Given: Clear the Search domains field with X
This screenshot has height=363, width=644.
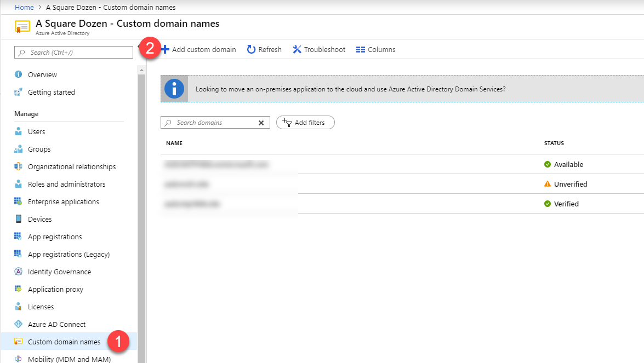Looking at the screenshot, I should [261, 123].
